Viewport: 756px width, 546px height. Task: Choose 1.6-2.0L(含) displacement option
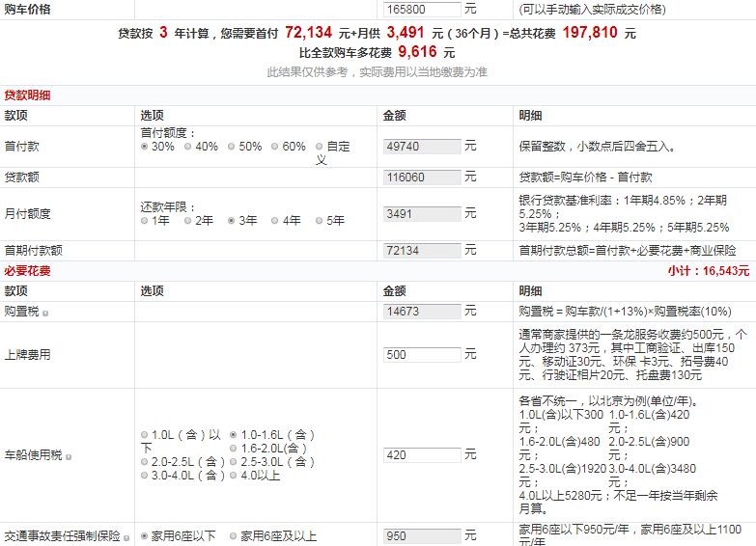[234, 449]
